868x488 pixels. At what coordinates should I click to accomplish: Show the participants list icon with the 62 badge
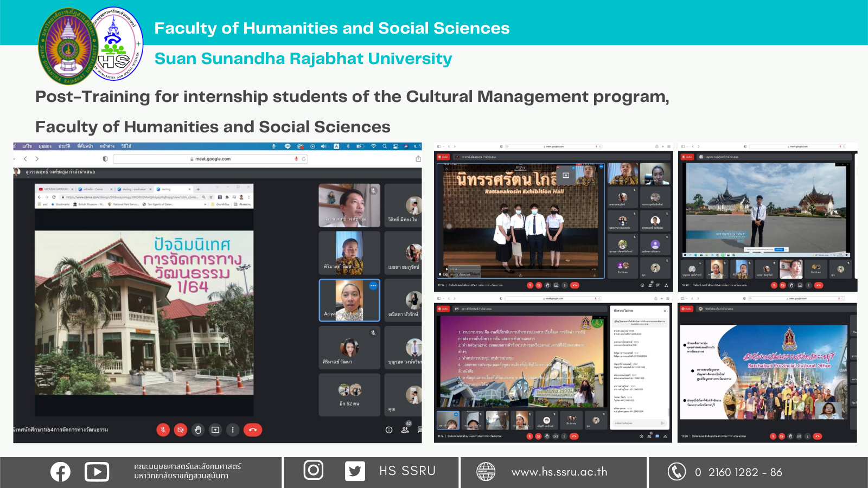click(405, 429)
